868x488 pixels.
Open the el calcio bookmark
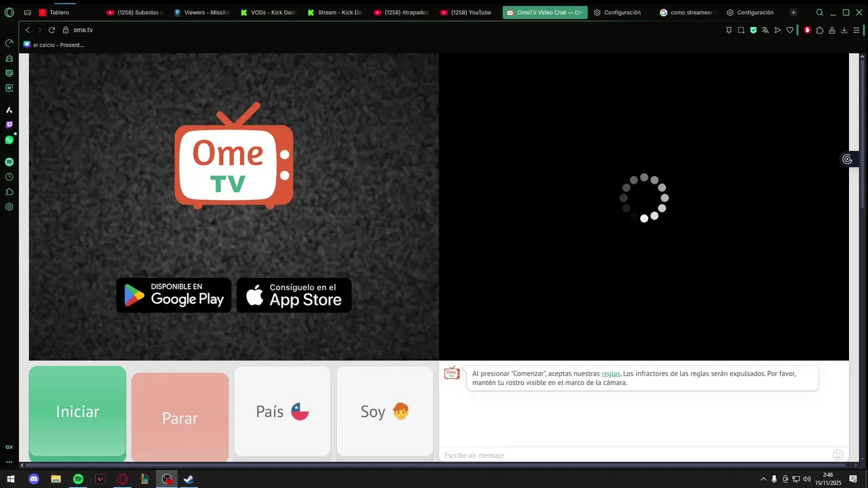pyautogui.click(x=54, y=45)
